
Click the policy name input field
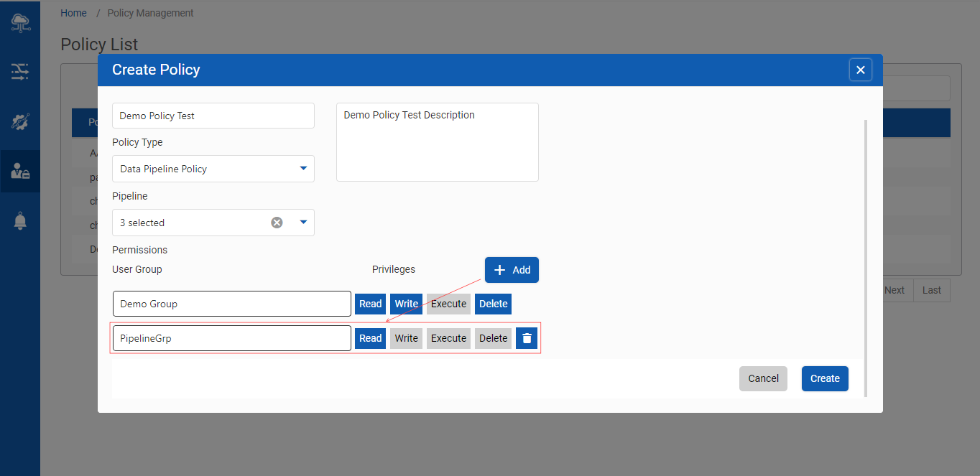point(213,116)
